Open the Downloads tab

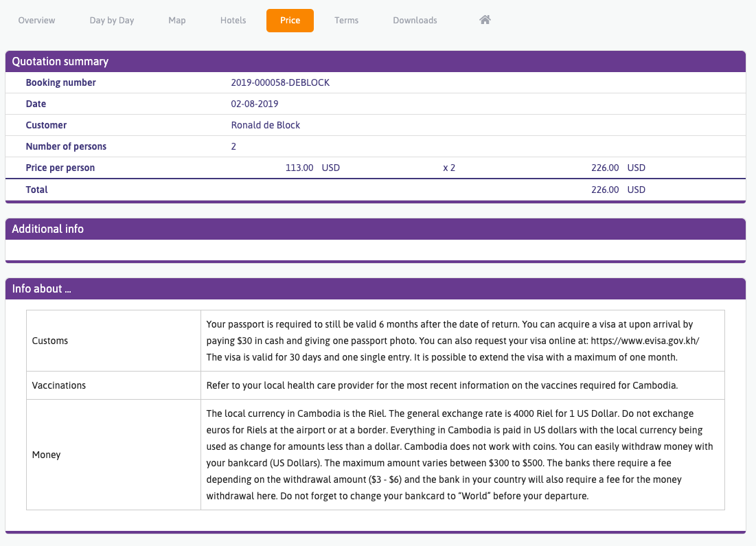coord(415,20)
